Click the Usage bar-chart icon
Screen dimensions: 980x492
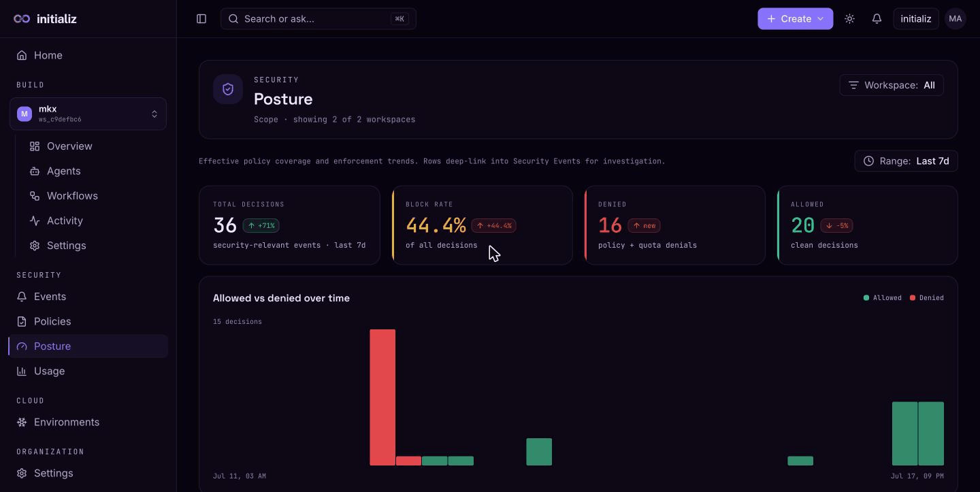coord(22,371)
